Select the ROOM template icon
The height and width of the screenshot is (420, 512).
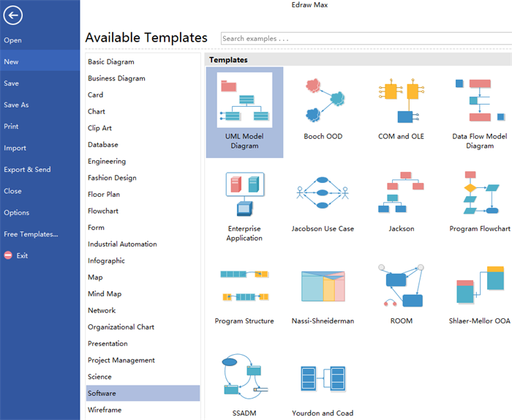(x=402, y=286)
